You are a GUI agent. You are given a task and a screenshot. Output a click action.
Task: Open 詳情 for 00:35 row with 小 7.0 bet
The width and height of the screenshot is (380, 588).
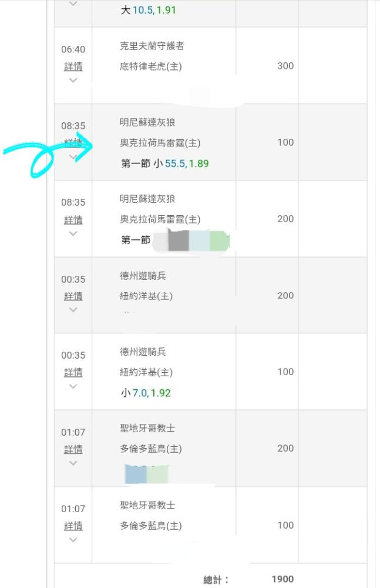coord(73,372)
